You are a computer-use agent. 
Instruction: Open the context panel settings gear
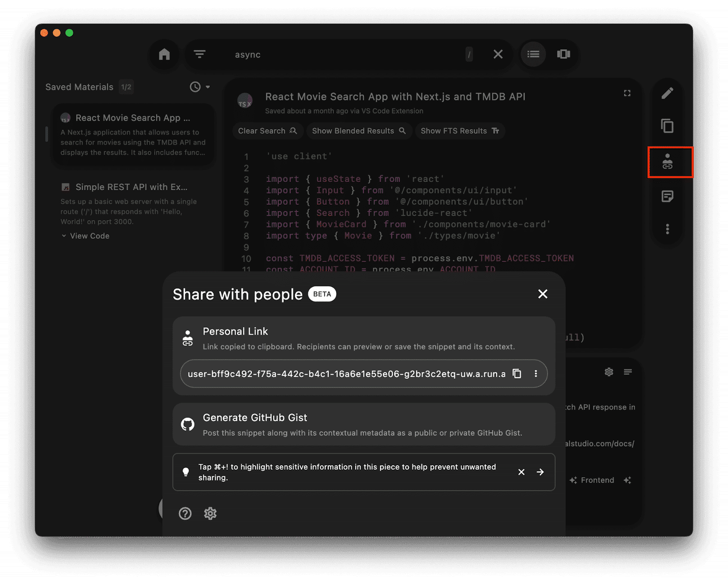[x=609, y=372]
